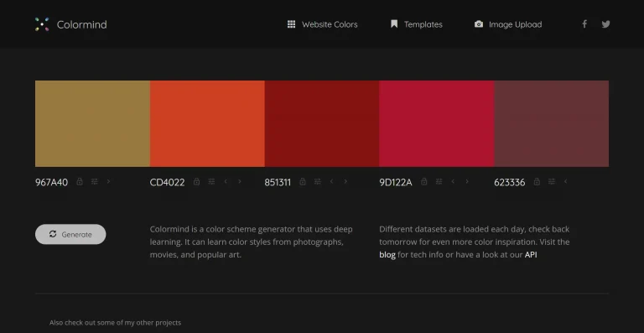The height and width of the screenshot is (333, 644).
Task: Move 851311 color left with arrow
Action: click(x=331, y=181)
